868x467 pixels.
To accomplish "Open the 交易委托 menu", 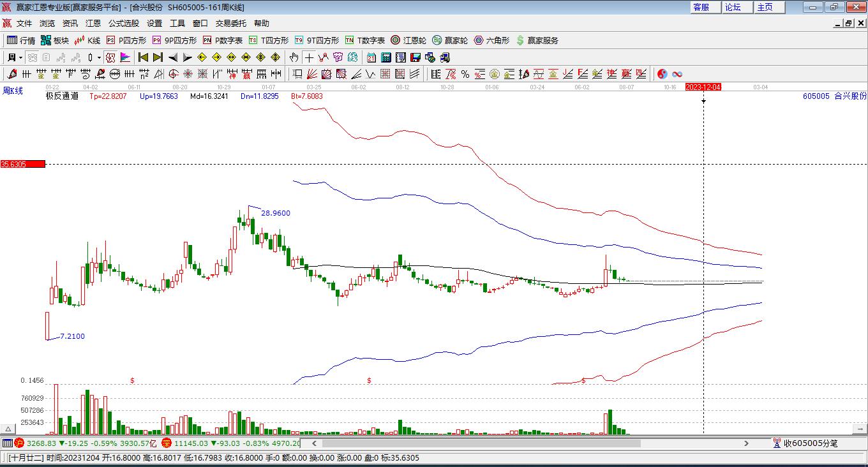I will point(230,24).
